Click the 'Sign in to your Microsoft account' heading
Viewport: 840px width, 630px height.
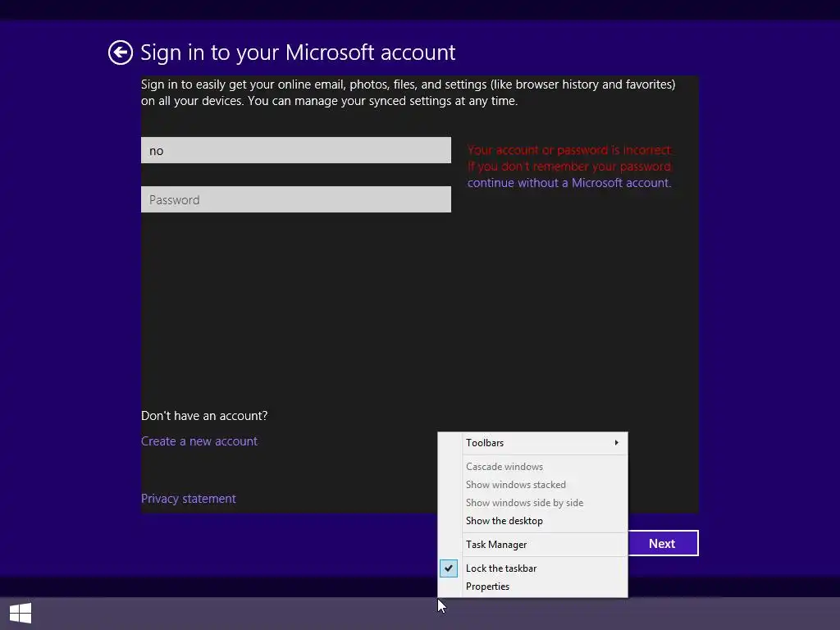pyautogui.click(x=298, y=52)
